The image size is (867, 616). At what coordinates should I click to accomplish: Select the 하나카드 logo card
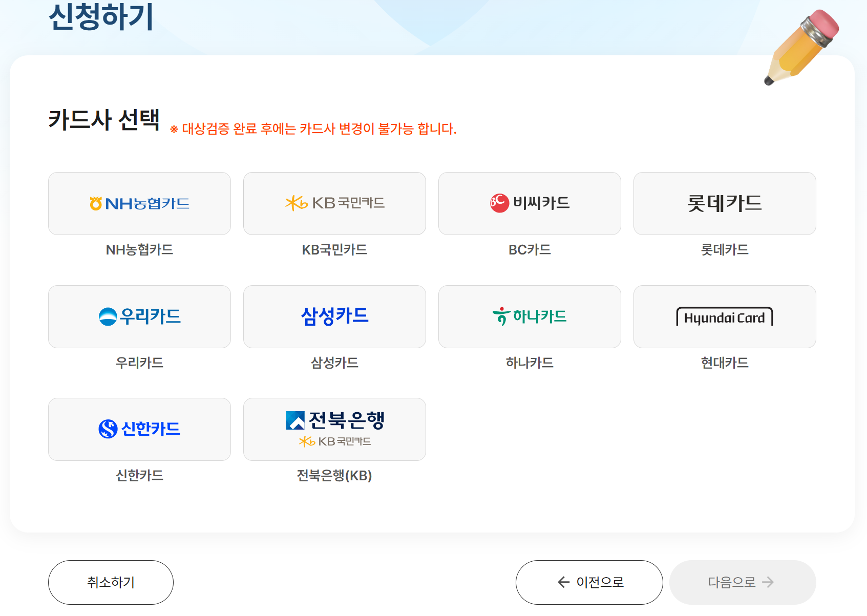[530, 316]
